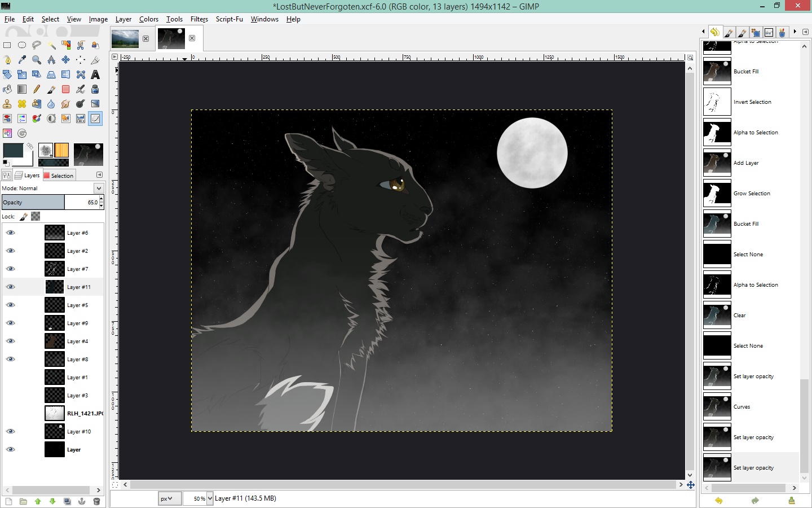Select the Grow Selection history entry
Screen dimensions: 812x508
[x=751, y=194]
